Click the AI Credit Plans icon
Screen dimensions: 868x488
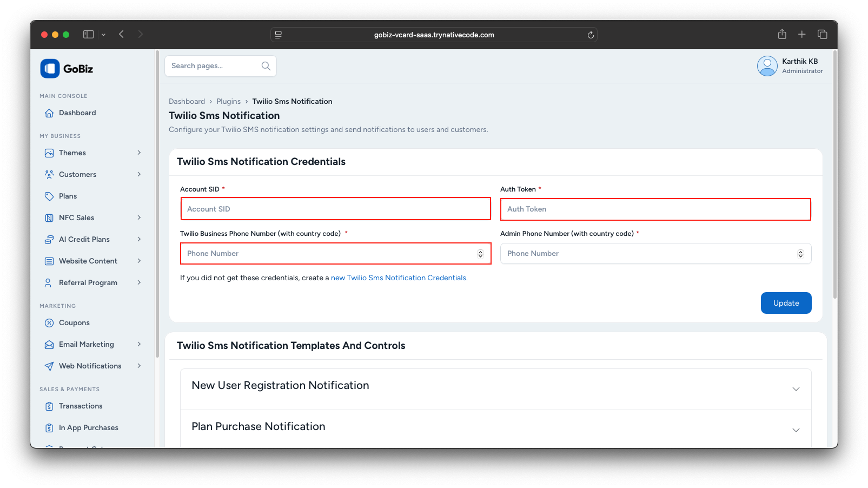tap(49, 240)
